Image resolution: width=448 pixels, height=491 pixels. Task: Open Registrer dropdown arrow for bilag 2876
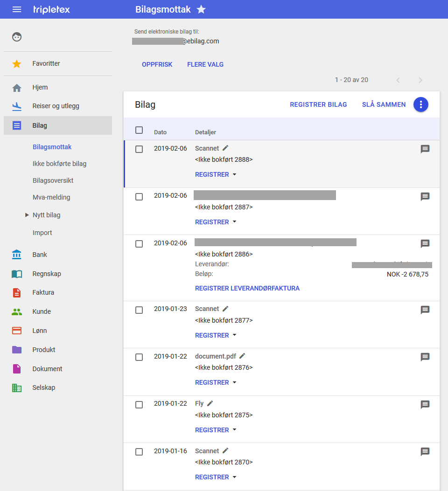pos(235,382)
